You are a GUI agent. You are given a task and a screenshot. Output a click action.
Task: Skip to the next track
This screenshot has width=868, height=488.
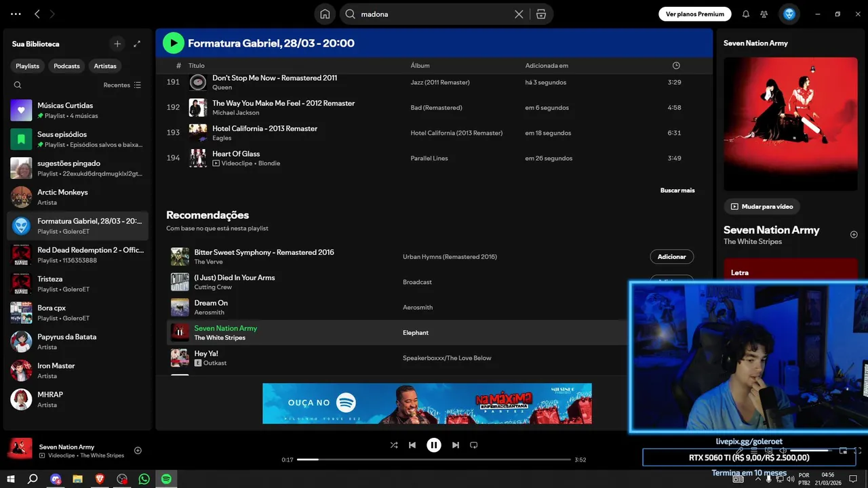point(456,445)
